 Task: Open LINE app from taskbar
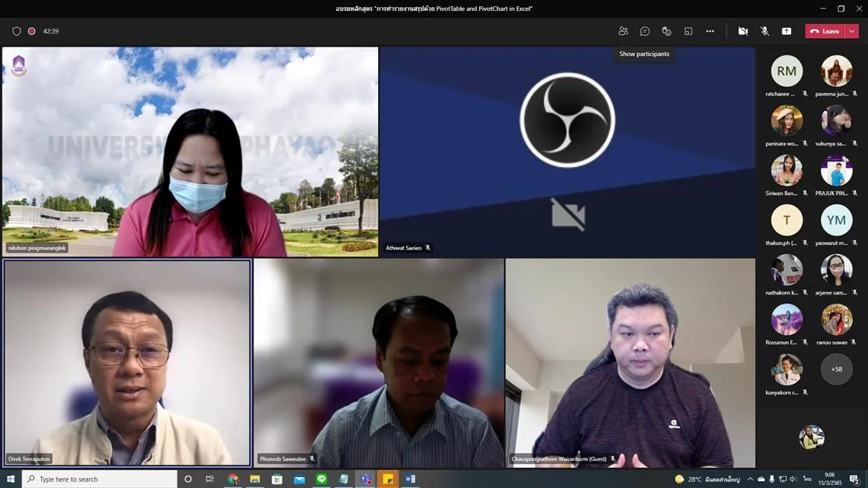(322, 479)
